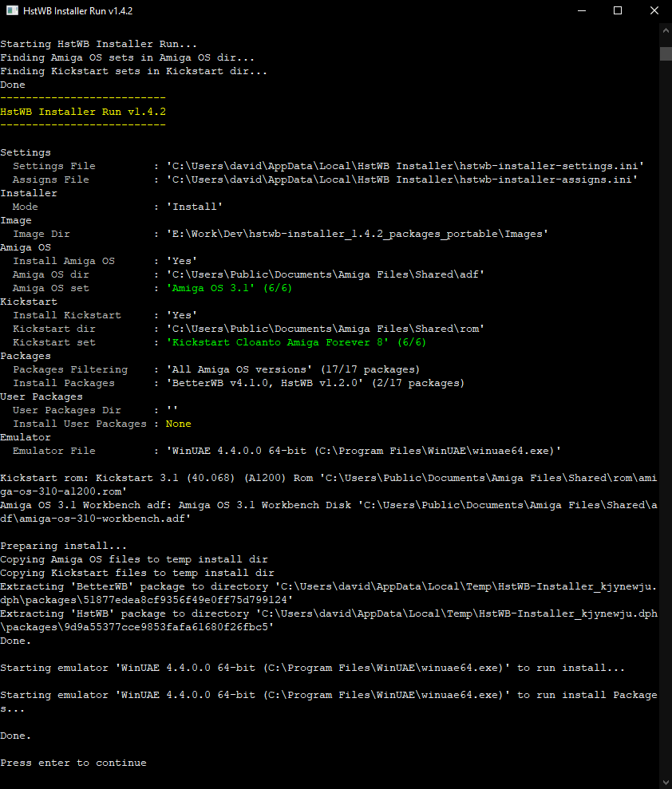Click the 'Packages Filtering' label

coord(70,370)
